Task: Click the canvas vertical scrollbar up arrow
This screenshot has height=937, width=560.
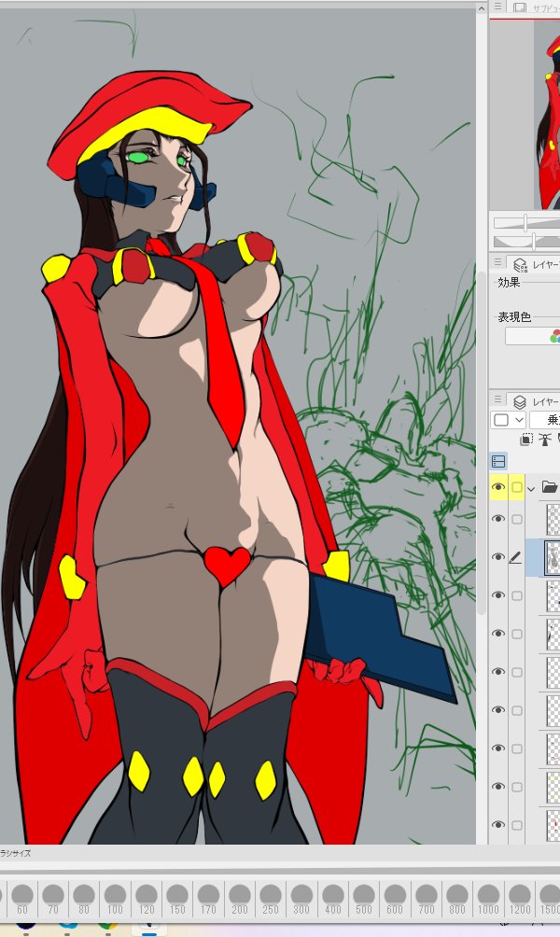Action: [482, 7]
